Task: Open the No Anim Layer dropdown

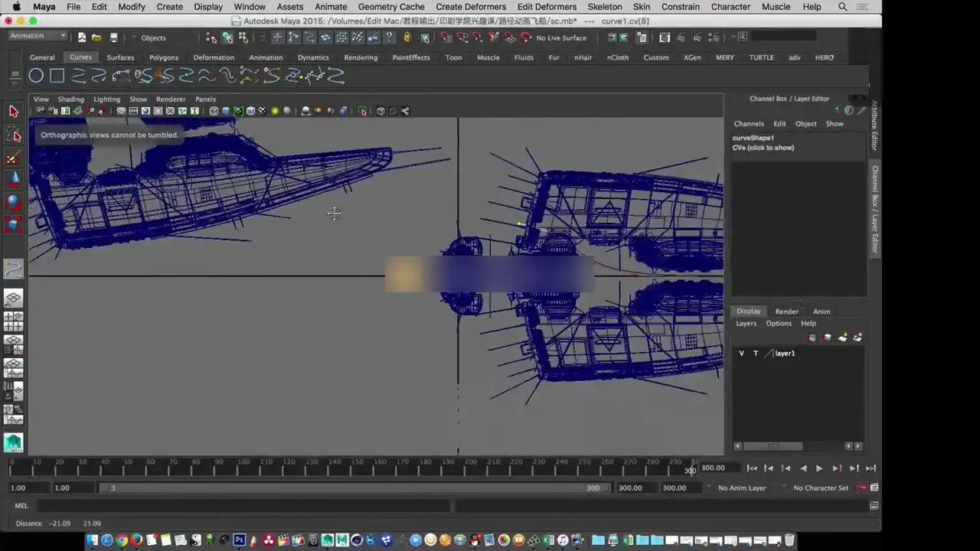Action: point(741,488)
